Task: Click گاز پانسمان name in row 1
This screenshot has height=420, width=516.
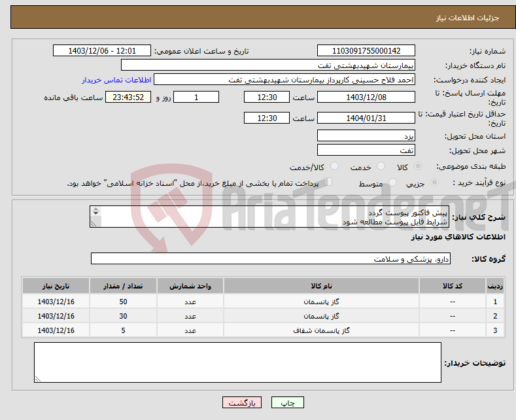Action: click(321, 302)
